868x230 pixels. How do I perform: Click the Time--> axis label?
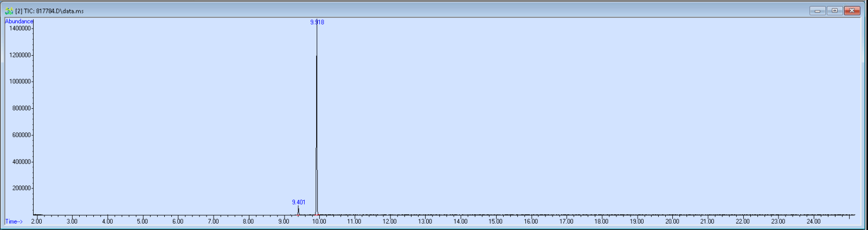point(14,221)
